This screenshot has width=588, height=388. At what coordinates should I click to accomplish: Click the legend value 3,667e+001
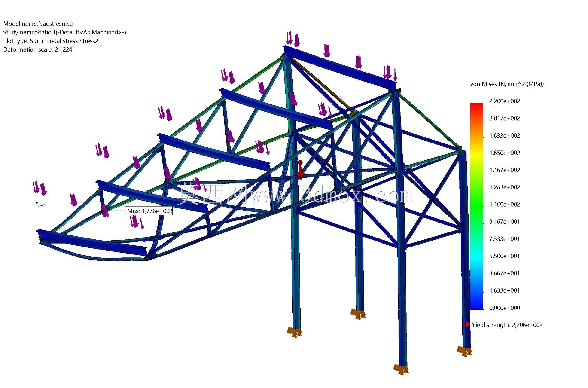(x=504, y=273)
